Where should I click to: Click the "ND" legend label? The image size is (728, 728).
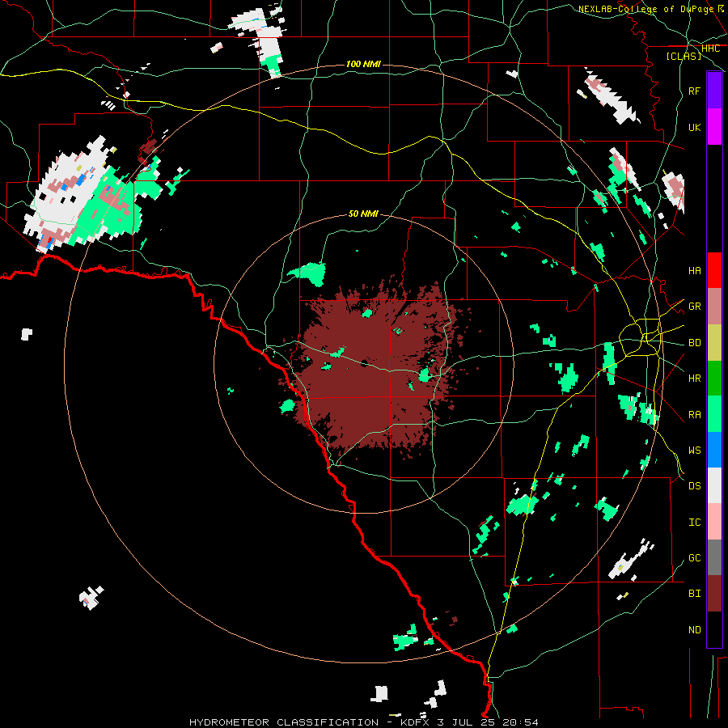(695, 630)
